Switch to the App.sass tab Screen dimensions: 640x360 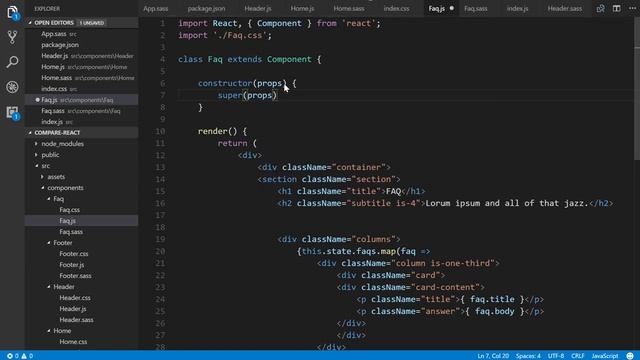tap(156, 8)
